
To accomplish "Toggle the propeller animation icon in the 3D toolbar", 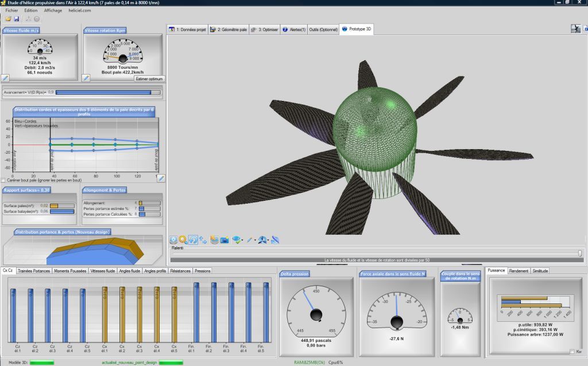I will [x=275, y=239].
